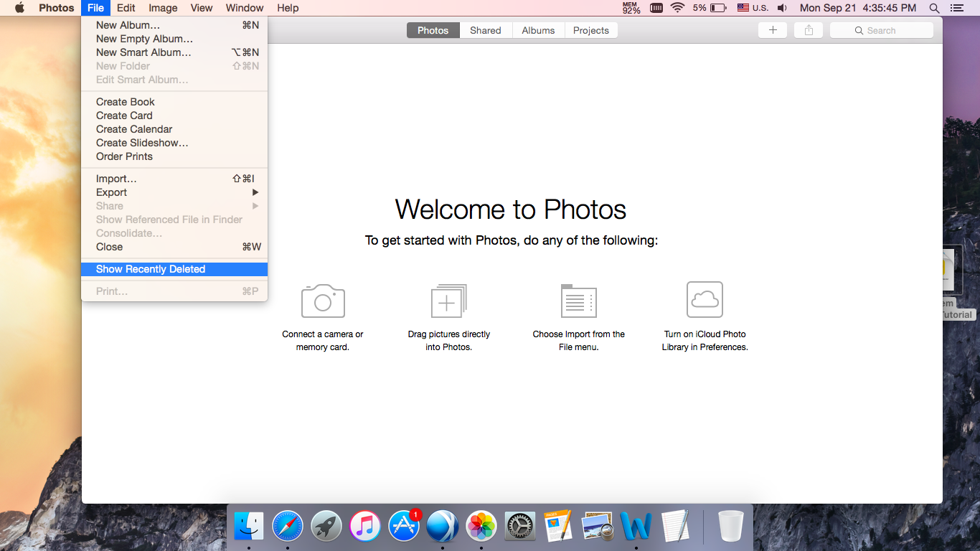Image resolution: width=980 pixels, height=551 pixels.
Task: Click the camera icon in welcome screen
Action: point(323,300)
